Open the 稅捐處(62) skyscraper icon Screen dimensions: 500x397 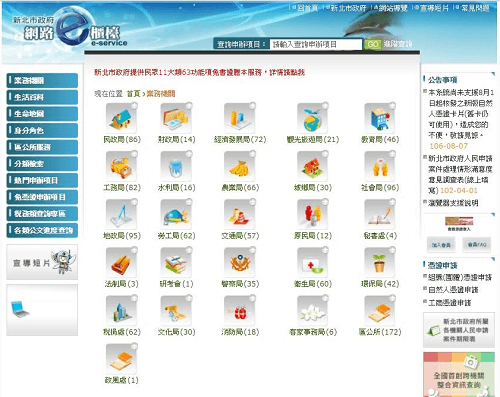click(121, 311)
